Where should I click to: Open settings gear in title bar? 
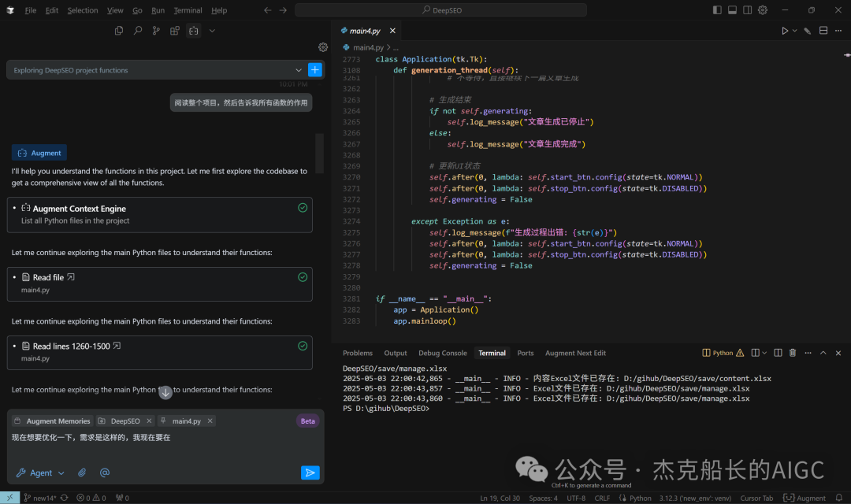763,9
